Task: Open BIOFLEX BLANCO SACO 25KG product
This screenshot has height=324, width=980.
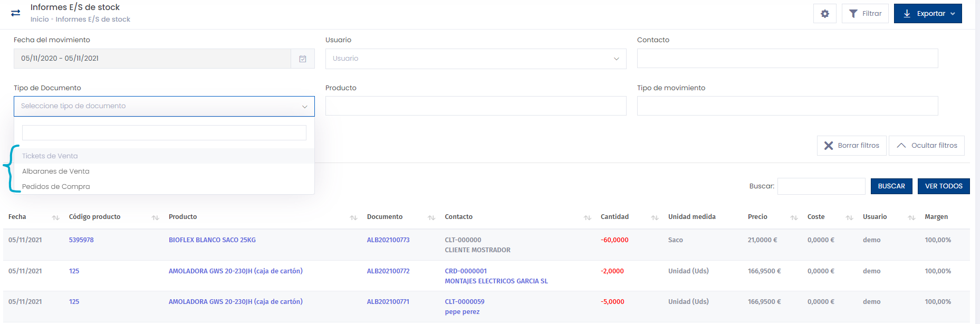Action: tap(212, 240)
